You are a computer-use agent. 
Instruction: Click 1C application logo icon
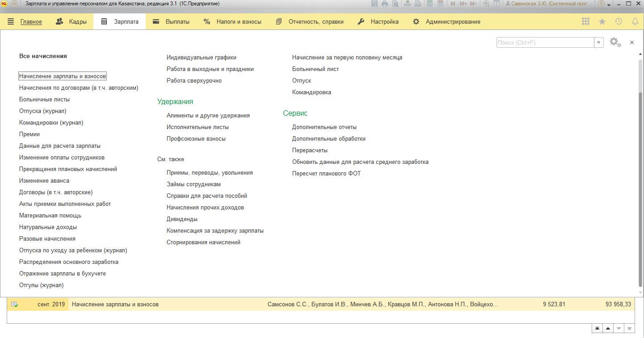click(4, 4)
